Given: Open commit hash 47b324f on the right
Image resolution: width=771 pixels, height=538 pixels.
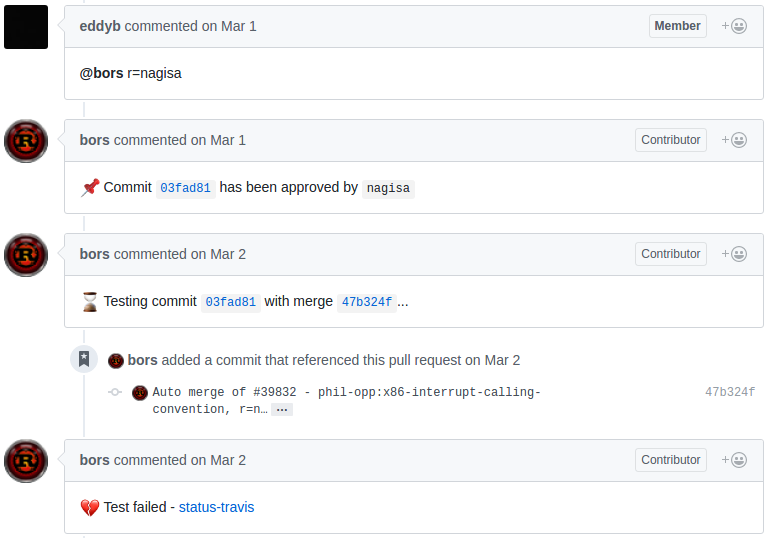Looking at the screenshot, I should point(730,392).
